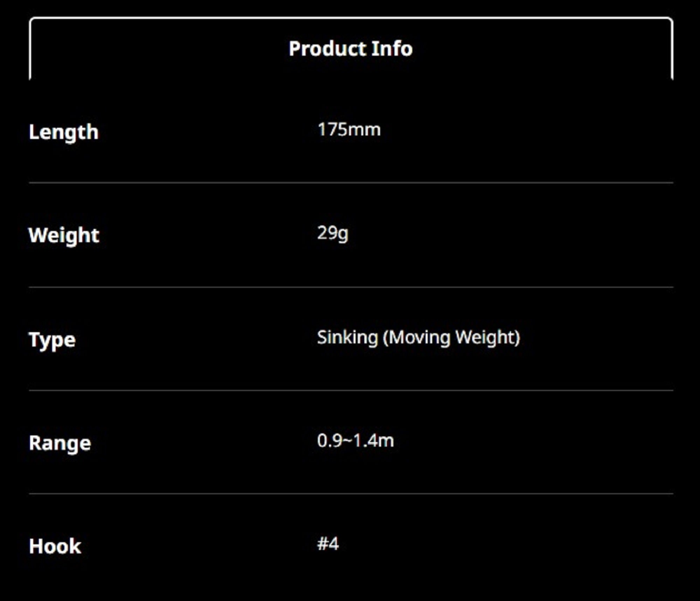
Task: Click the #4 hook size value
Action: tap(328, 544)
